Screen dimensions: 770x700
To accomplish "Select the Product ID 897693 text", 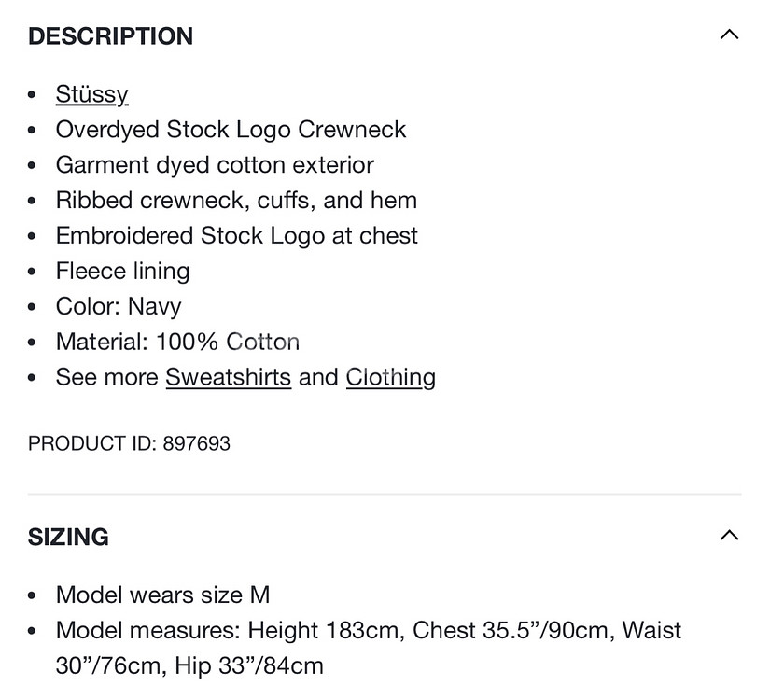I will (129, 443).
